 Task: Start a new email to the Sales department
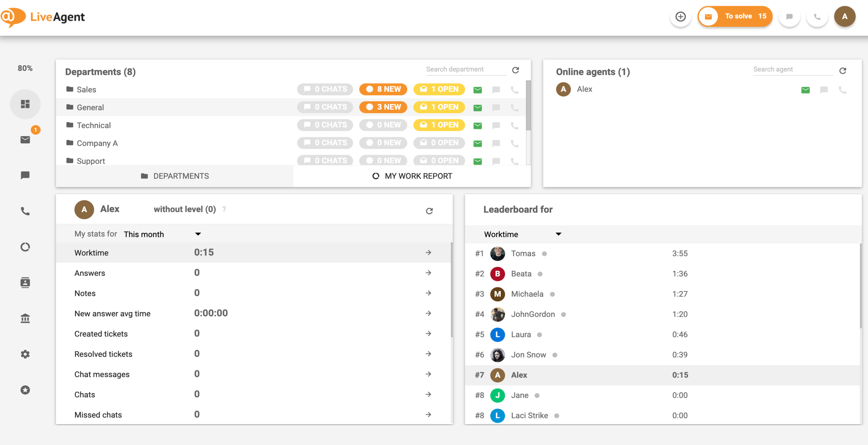coord(478,89)
